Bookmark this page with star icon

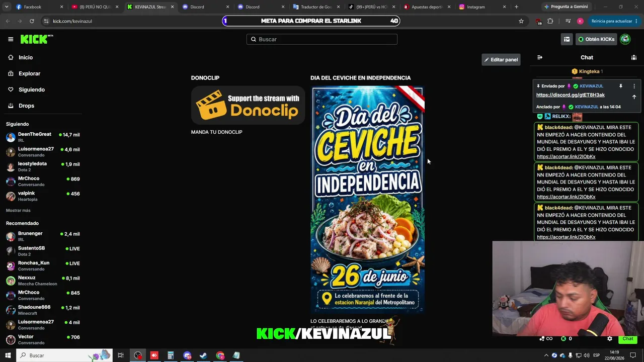coord(521,21)
